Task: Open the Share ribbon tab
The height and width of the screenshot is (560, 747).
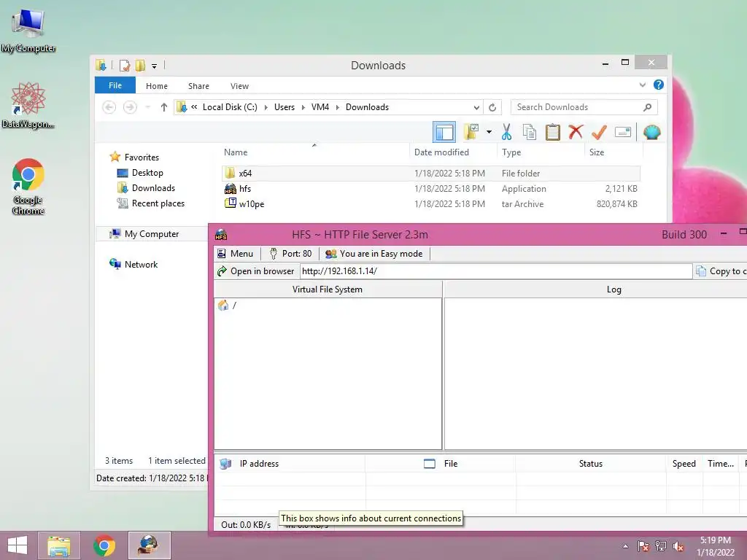Action: point(198,86)
